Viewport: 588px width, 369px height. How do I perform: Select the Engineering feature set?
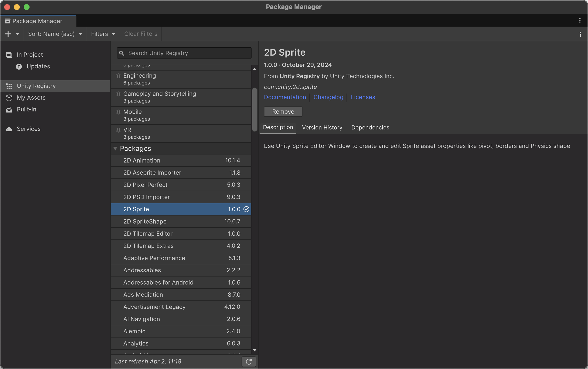(181, 79)
